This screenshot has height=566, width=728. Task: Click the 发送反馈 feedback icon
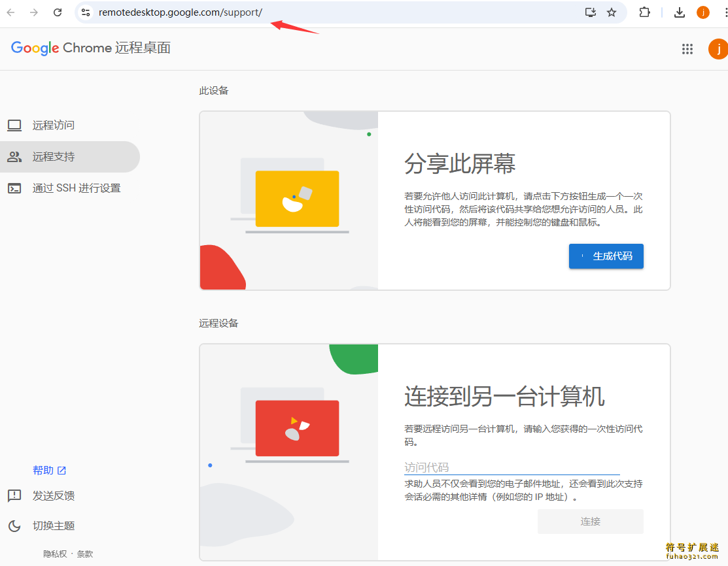coord(14,496)
